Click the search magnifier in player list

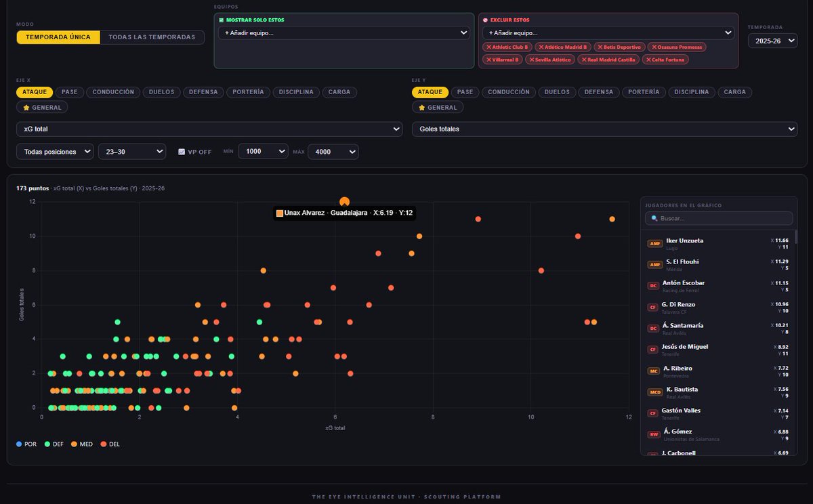coord(654,219)
